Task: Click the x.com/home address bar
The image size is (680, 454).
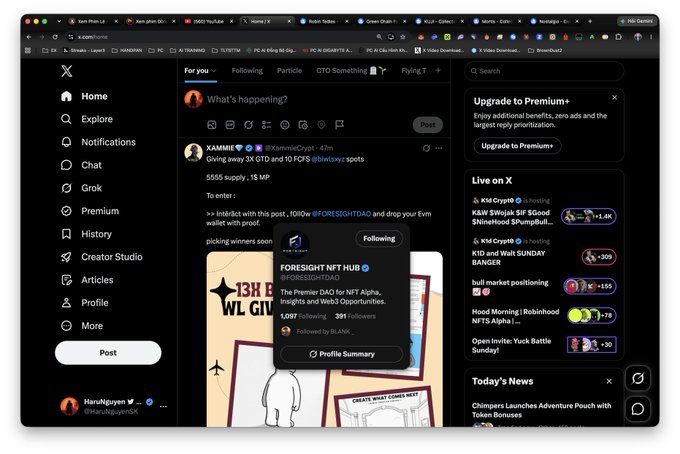Action: (221, 37)
